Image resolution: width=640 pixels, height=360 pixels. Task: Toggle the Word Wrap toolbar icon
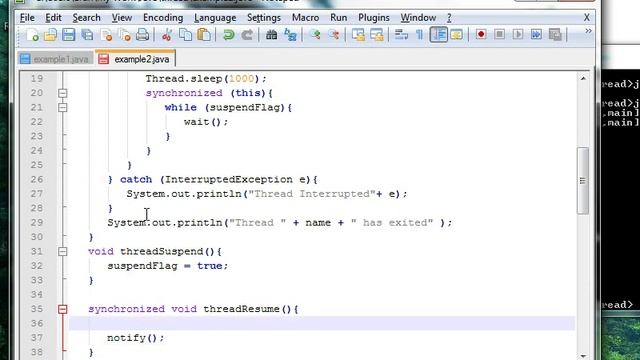click(401, 35)
